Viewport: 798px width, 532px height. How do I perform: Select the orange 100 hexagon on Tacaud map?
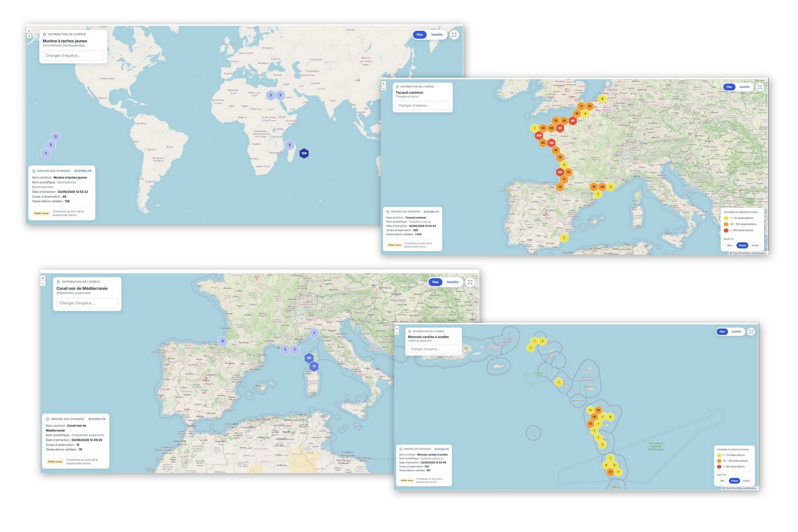click(x=551, y=128)
